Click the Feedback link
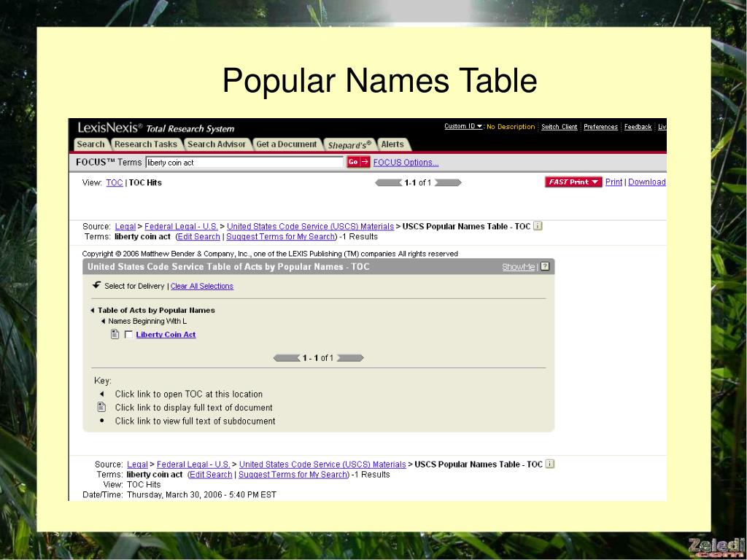747x560 pixels. [x=638, y=127]
